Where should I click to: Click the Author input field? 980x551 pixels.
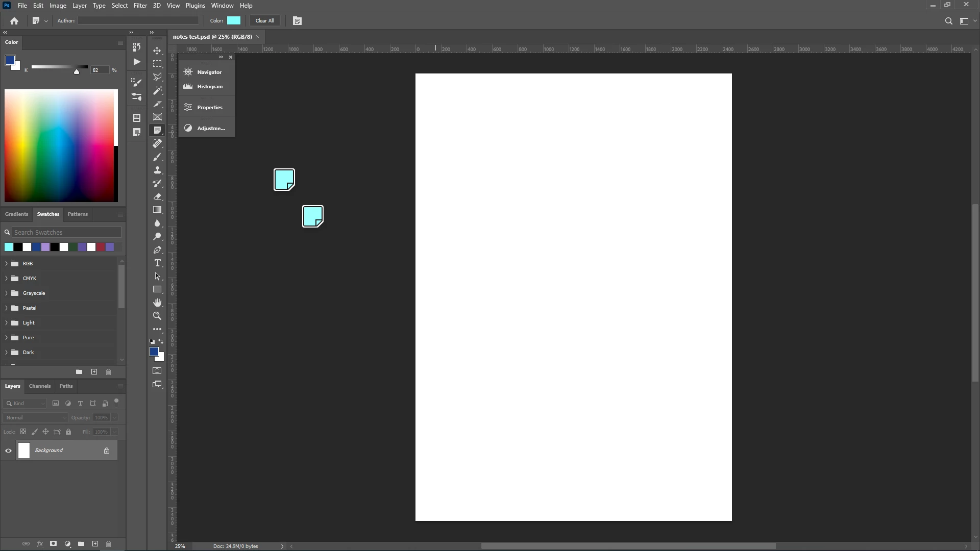(138, 21)
